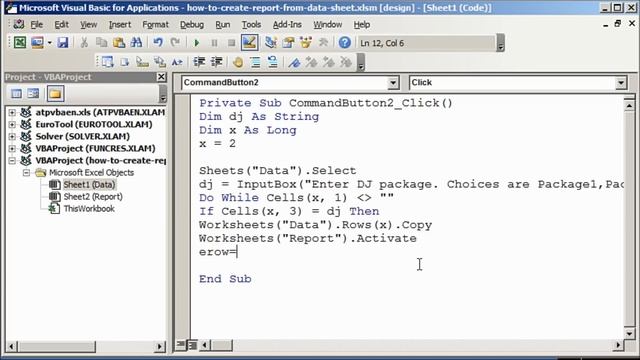
Task: Open the Project Explorer from the toolbar icon
Action: (x=271, y=42)
